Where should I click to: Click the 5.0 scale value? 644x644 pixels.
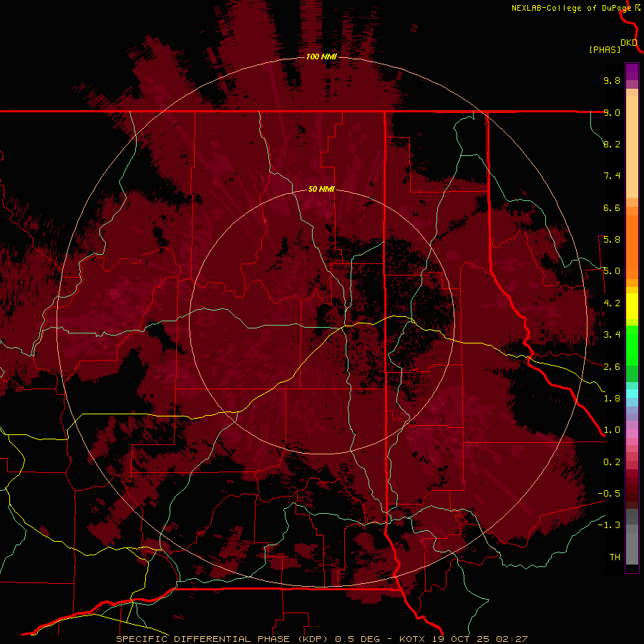click(x=612, y=271)
